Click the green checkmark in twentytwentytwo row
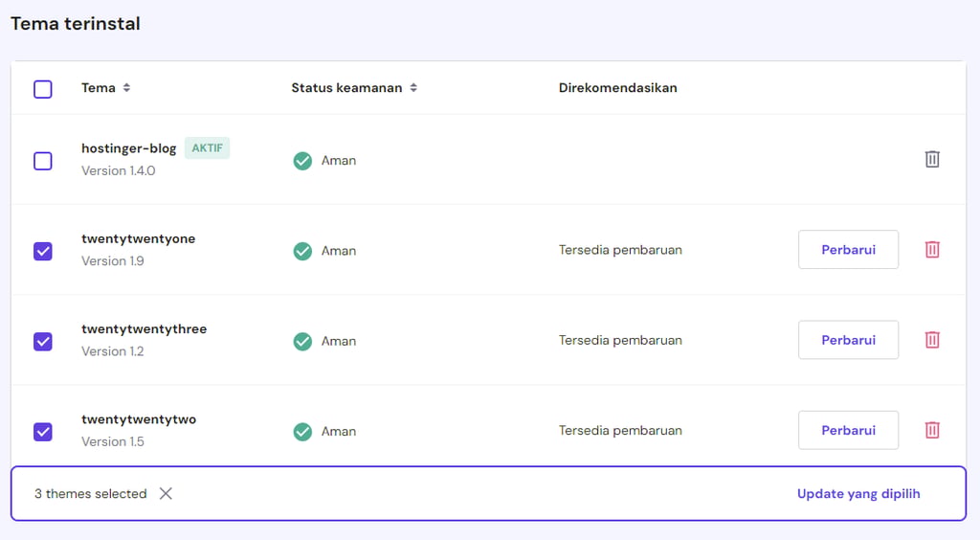 click(302, 431)
